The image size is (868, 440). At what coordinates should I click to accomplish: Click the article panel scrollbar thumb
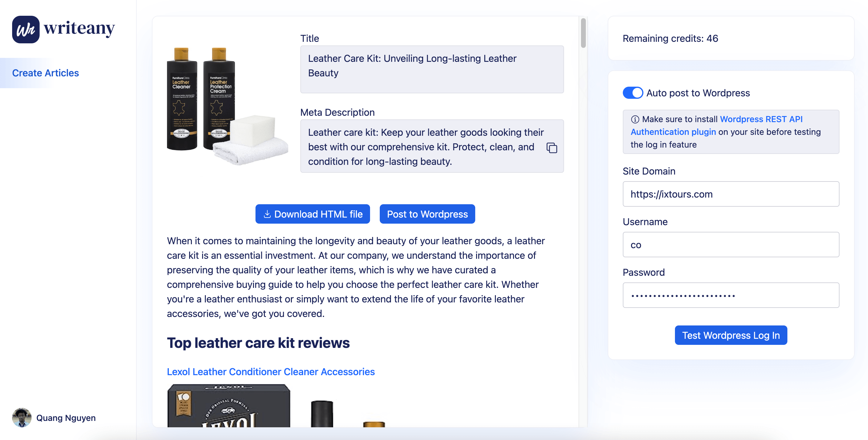coord(583,33)
